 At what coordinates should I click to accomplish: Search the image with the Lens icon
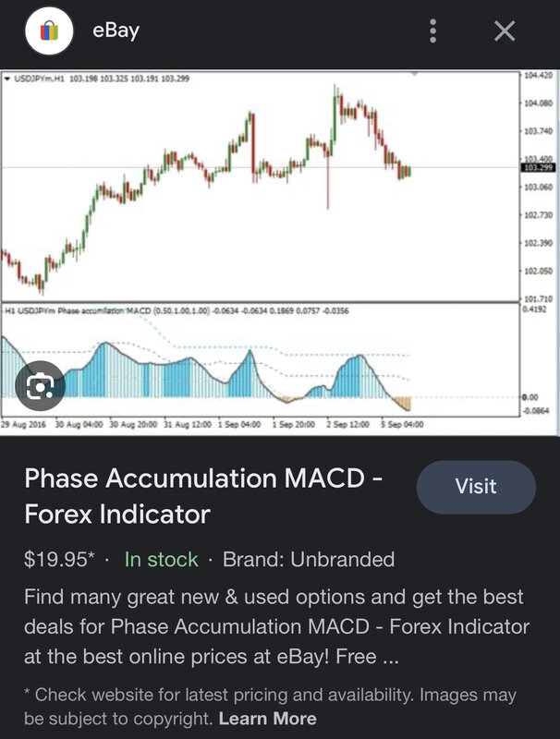(39, 385)
